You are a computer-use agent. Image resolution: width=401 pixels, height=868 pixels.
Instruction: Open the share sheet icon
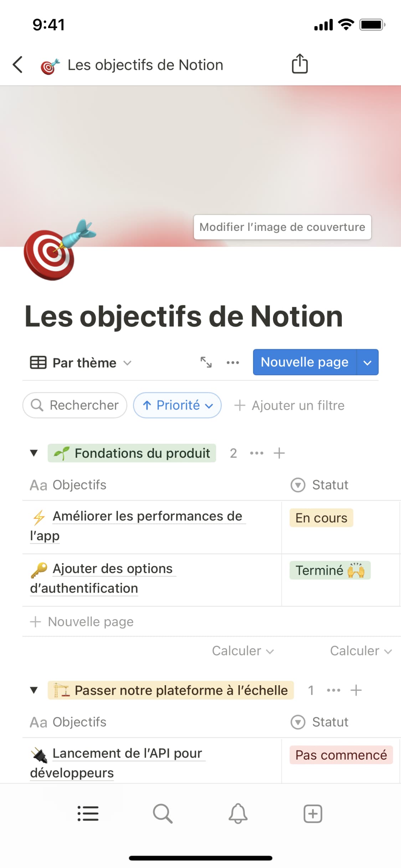pos(299,64)
